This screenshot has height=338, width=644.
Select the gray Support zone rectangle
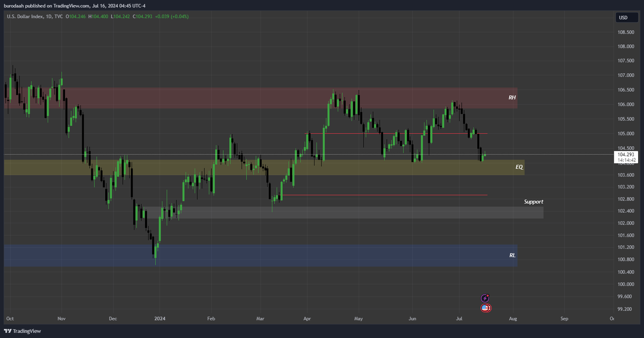[x=343, y=212]
